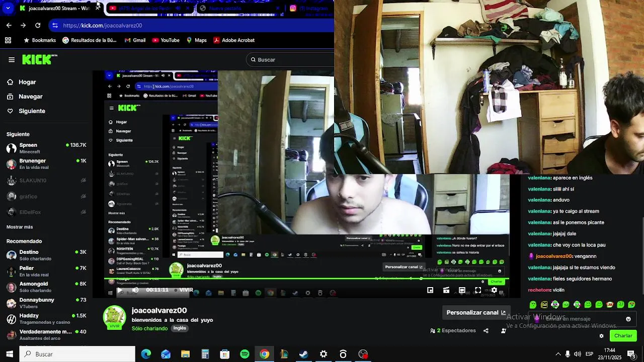This screenshot has height=362, width=644.
Task: Click the joacoalvarez00 channel avatar
Action: (114, 318)
